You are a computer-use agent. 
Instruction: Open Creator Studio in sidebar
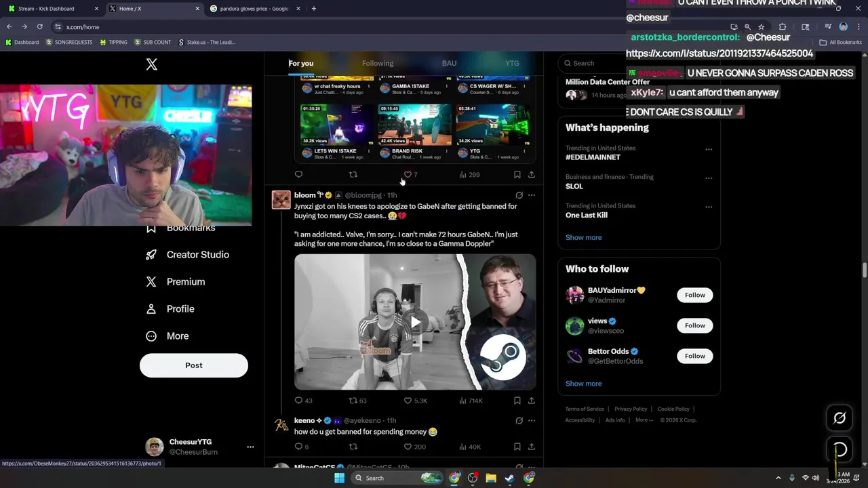(x=188, y=255)
